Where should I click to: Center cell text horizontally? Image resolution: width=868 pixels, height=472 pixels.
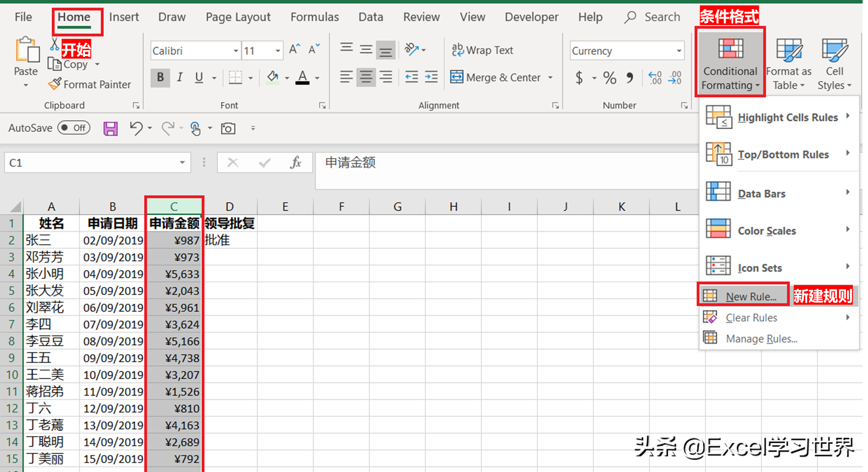tap(366, 77)
